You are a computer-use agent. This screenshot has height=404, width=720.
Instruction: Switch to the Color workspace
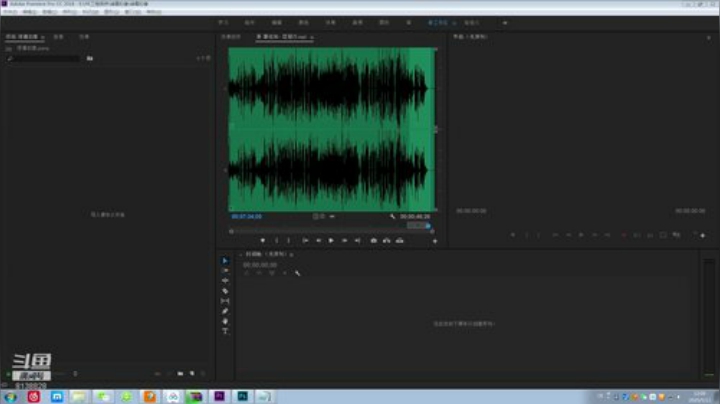click(x=304, y=22)
